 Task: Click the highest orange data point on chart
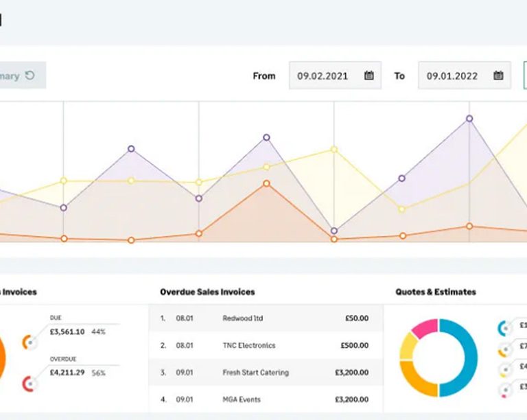click(x=266, y=183)
